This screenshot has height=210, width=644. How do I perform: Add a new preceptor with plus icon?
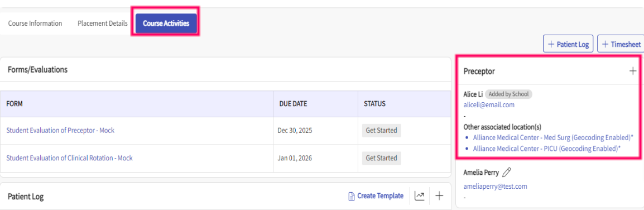tap(632, 71)
